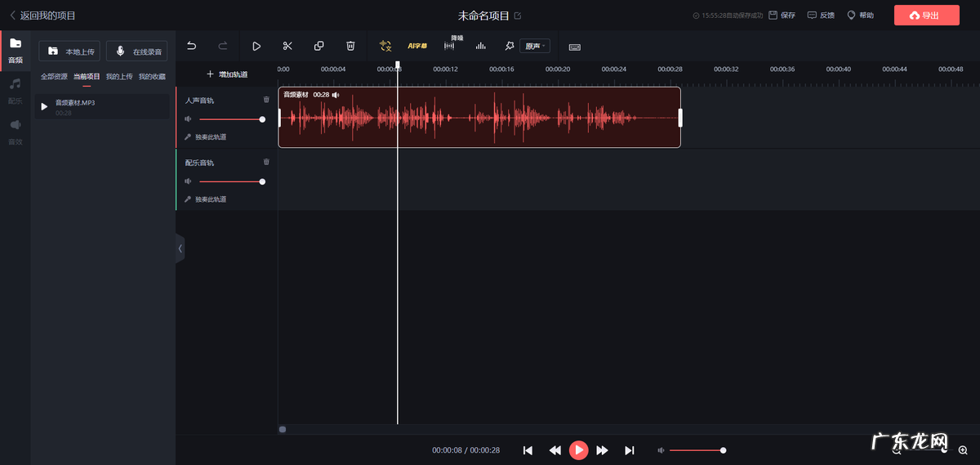Delete selected clip with toolbar trash icon

(x=350, y=47)
